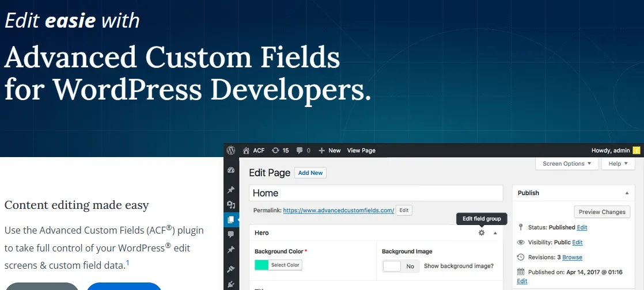Open the updates icon showing 15
The image size is (644, 290).
point(281,151)
